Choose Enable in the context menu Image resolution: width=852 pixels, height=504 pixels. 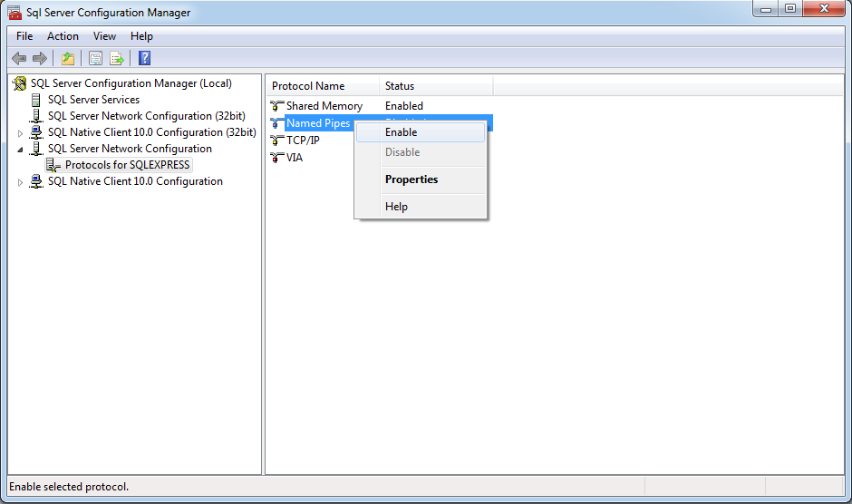pos(421,132)
